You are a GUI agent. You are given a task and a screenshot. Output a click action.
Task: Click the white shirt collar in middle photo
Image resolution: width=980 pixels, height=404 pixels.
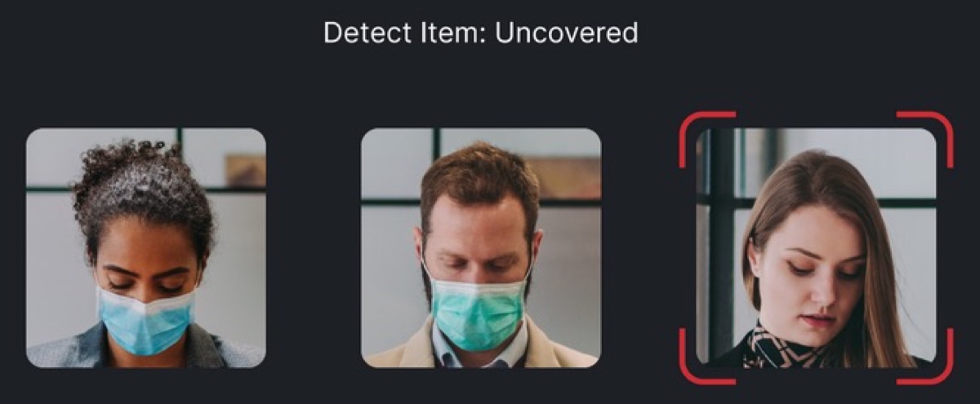[x=482, y=351]
